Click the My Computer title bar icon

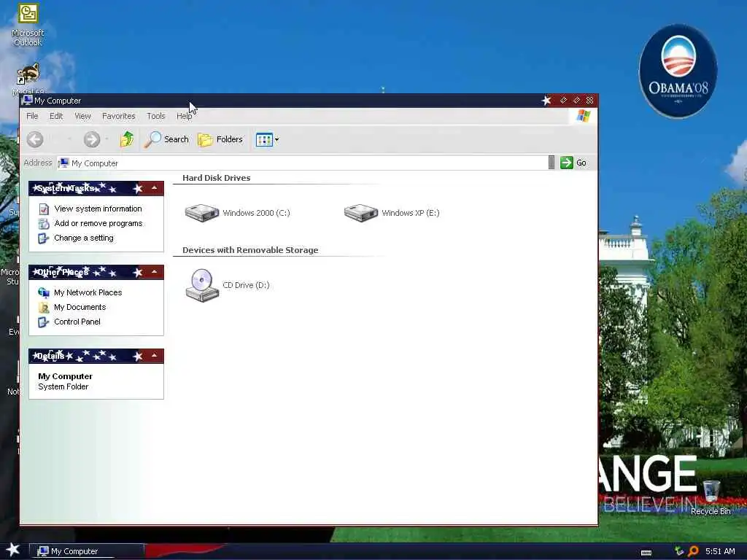coord(28,100)
